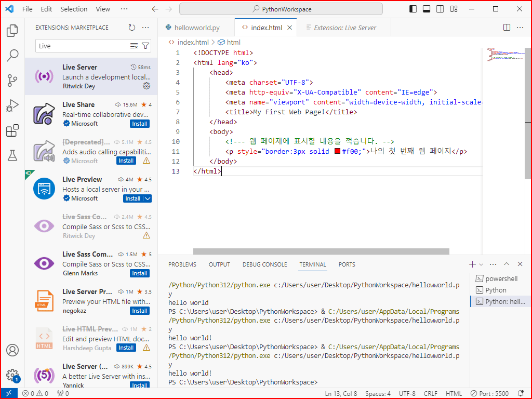This screenshot has height=399, width=532.
Task: Open the View menu
Action: [103, 9]
